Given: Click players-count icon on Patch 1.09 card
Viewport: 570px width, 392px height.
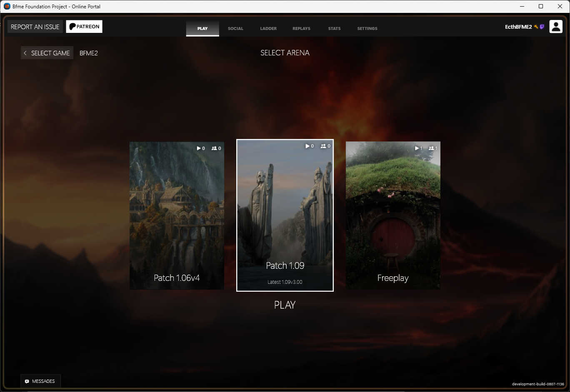Looking at the screenshot, I should tap(323, 146).
